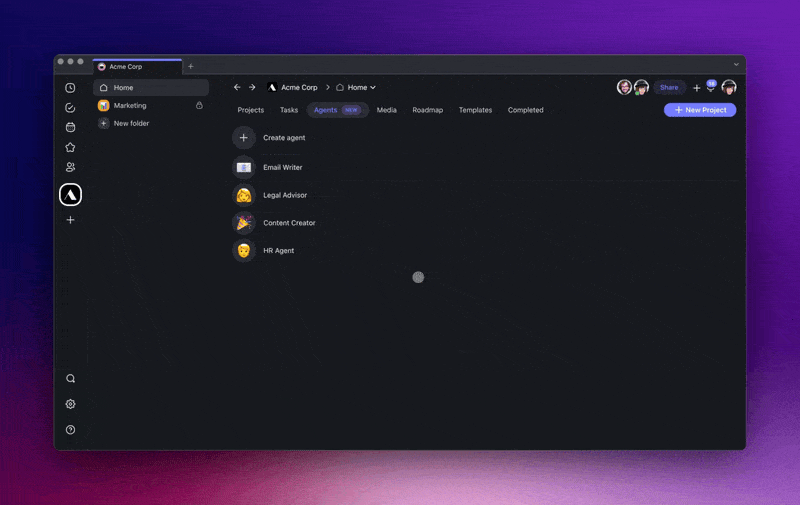
Task: Open the calendar icon in left sidebar
Action: click(x=70, y=127)
